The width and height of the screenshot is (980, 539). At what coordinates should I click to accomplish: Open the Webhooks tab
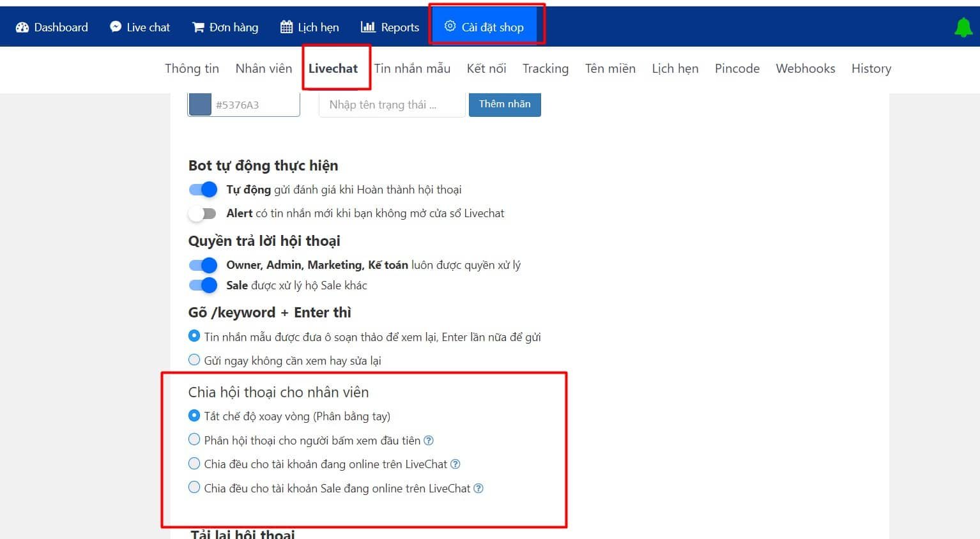(805, 68)
